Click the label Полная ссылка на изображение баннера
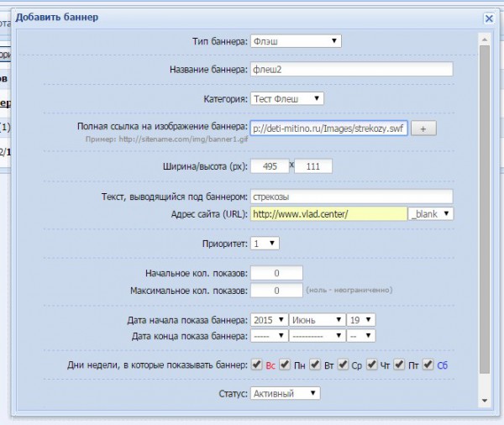 pyautogui.click(x=162, y=126)
